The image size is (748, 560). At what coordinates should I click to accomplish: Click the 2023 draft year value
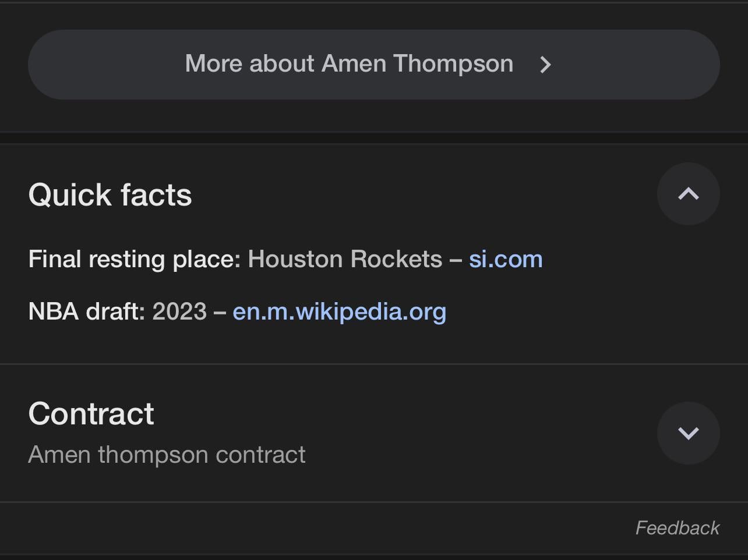tap(179, 311)
